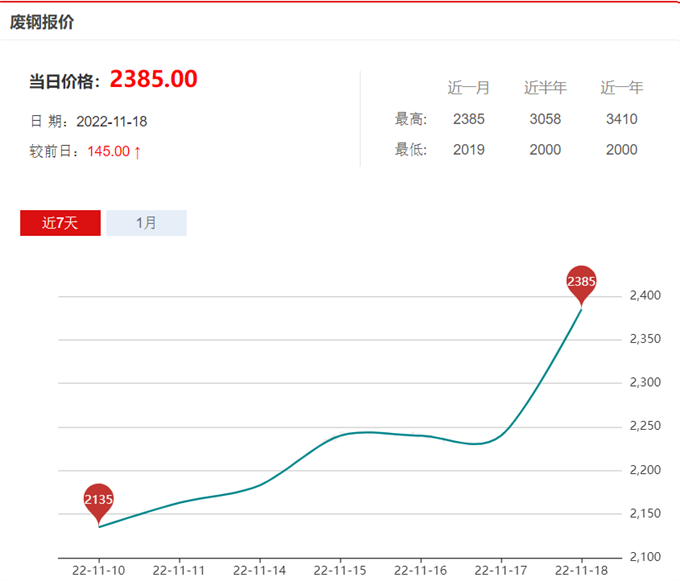Click the 22-11-14 x-axis label
680x581 pixels.
(x=259, y=571)
